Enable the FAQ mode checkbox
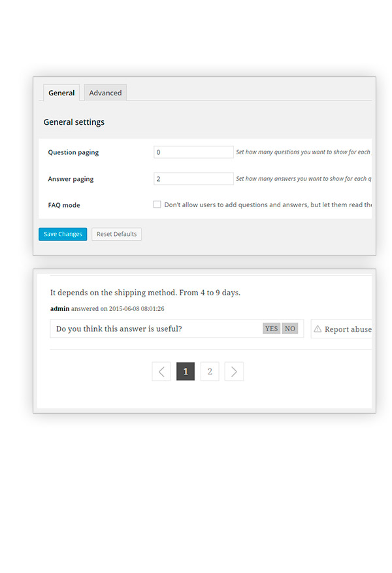Image resolution: width=392 pixels, height=573 pixels. 157,205
